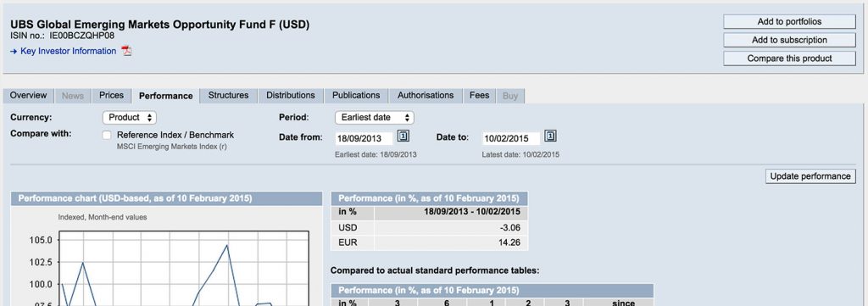Click the 18/09/2013 - 10/02/2015 column header
Viewport: 868px width, 306px height.
point(472,212)
